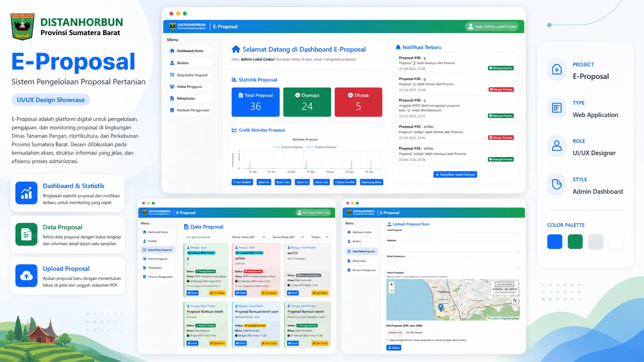Zoom in on the Padang map
The image size is (644, 362).
(x=391, y=285)
